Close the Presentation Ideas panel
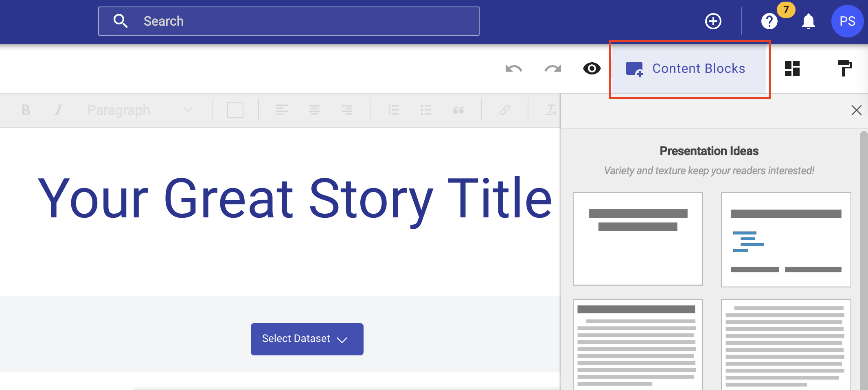The image size is (868, 390). 856,110
